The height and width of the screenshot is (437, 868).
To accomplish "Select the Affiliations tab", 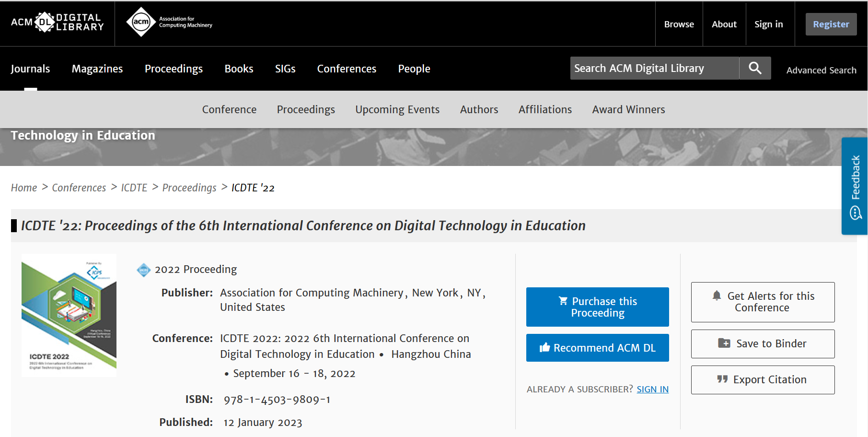I will (x=545, y=109).
